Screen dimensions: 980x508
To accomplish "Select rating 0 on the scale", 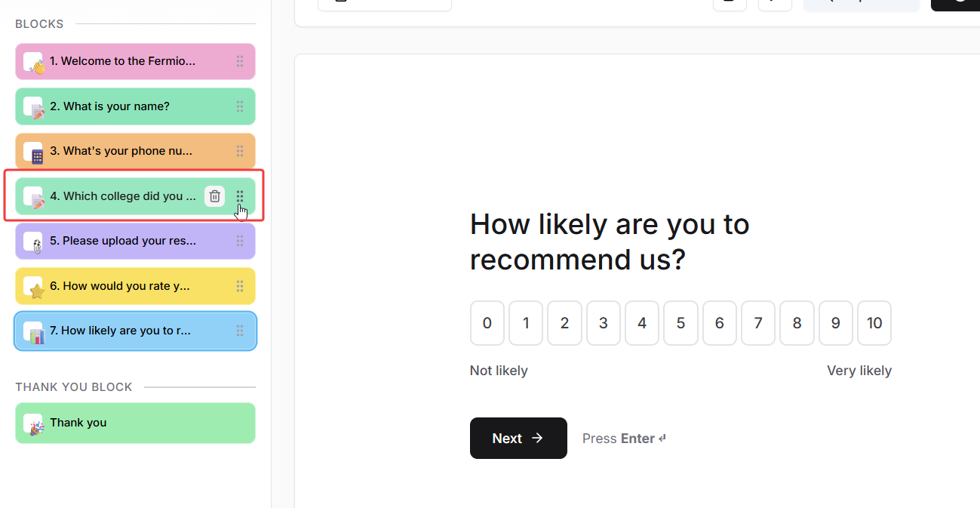I will tap(487, 323).
